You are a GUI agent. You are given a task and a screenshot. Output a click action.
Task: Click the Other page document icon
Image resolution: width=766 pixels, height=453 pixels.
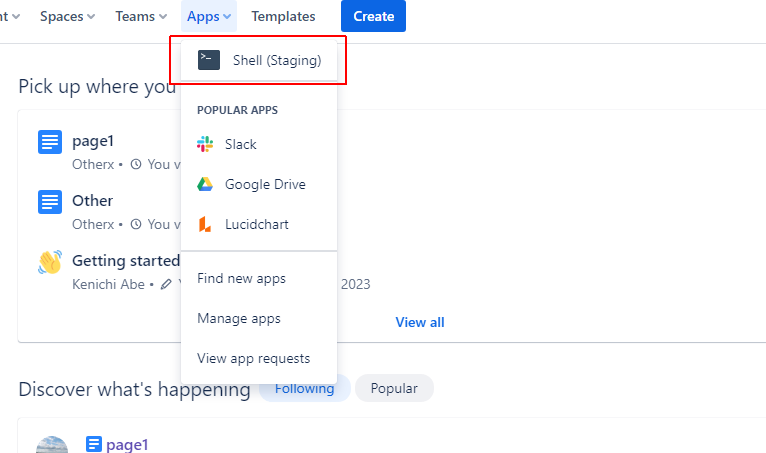pyautogui.click(x=50, y=202)
